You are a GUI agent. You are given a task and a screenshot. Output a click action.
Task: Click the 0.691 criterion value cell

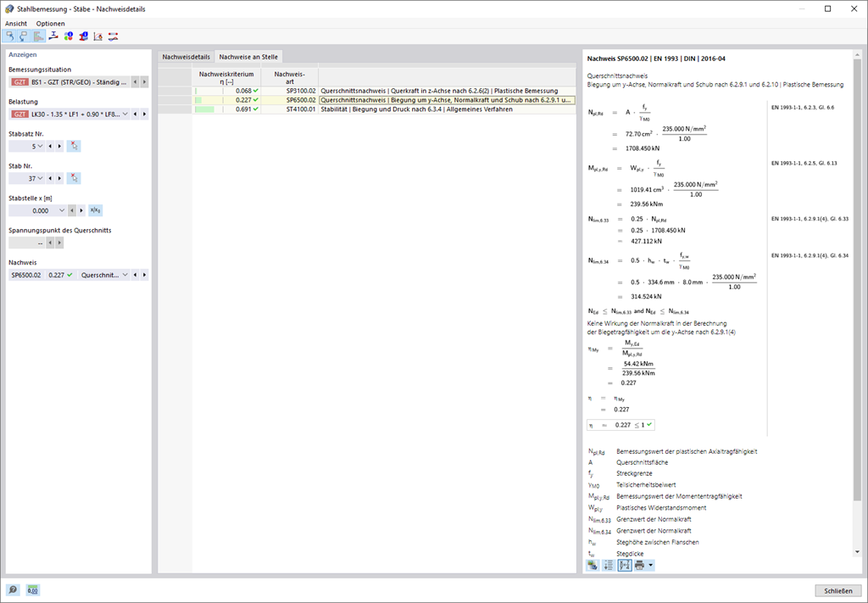(227, 109)
